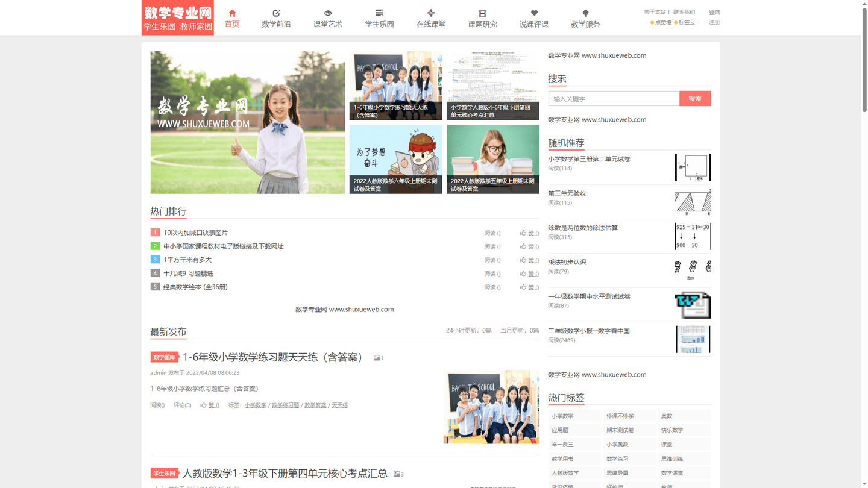Open 2022人教版数学五年级上册期末测试卷 thumbnail
868x488 pixels.
(x=493, y=159)
